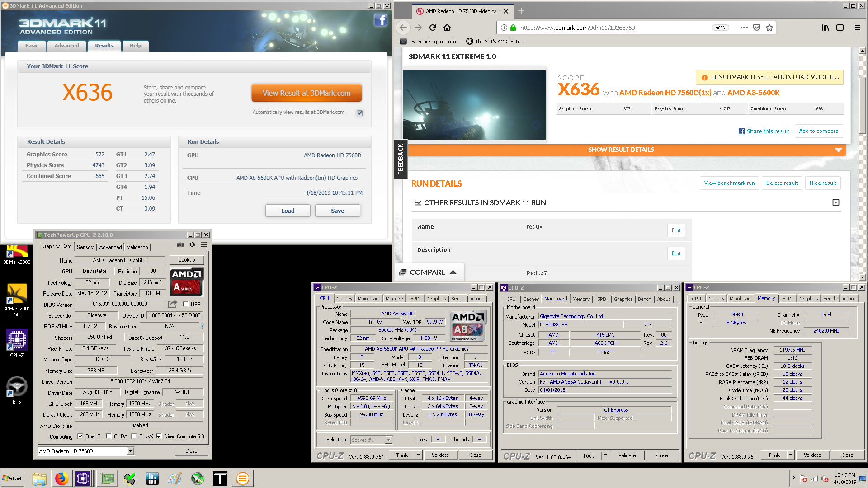Image resolution: width=868 pixels, height=488 pixels.
Task: Click the BIOS export icon in GPU-Z
Action: coord(172,304)
